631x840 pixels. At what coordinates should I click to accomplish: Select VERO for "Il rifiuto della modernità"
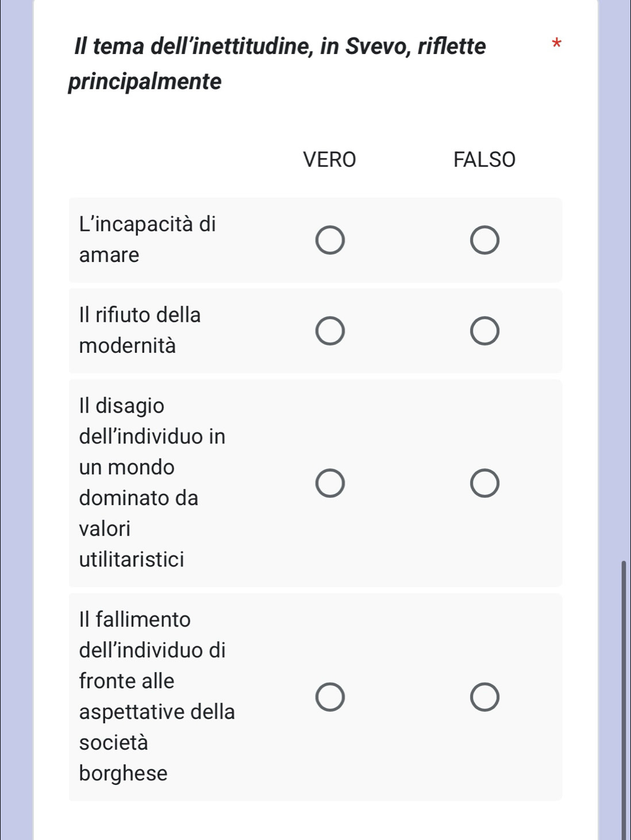tap(330, 331)
